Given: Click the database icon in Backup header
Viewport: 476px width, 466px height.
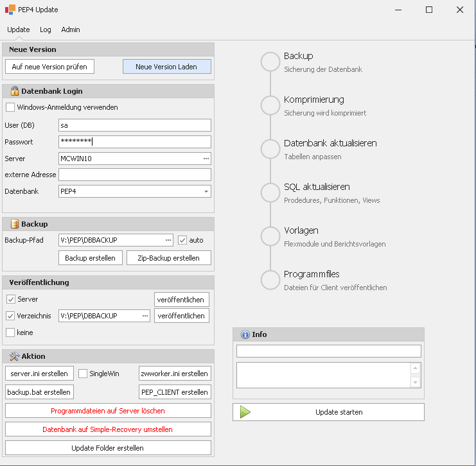Looking at the screenshot, I should [14, 224].
